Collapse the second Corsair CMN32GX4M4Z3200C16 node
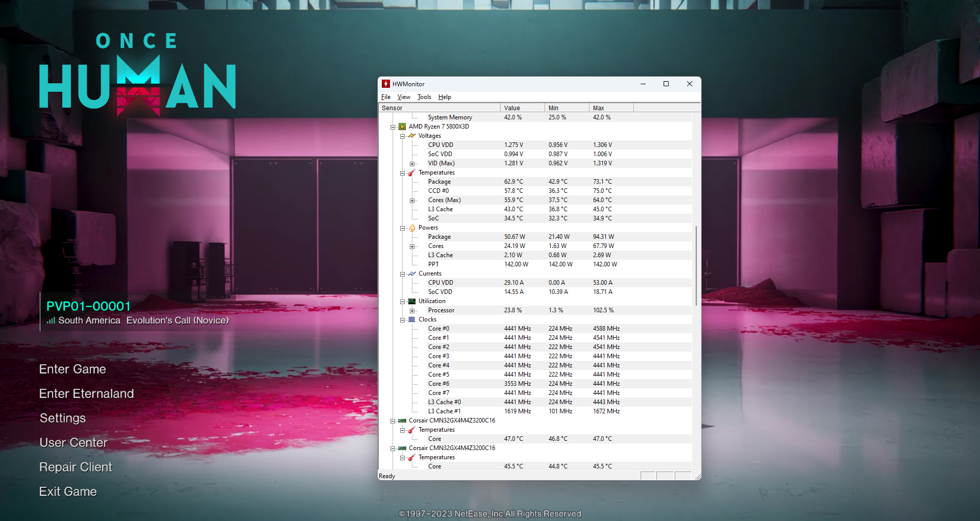The image size is (980, 521). [x=393, y=449]
